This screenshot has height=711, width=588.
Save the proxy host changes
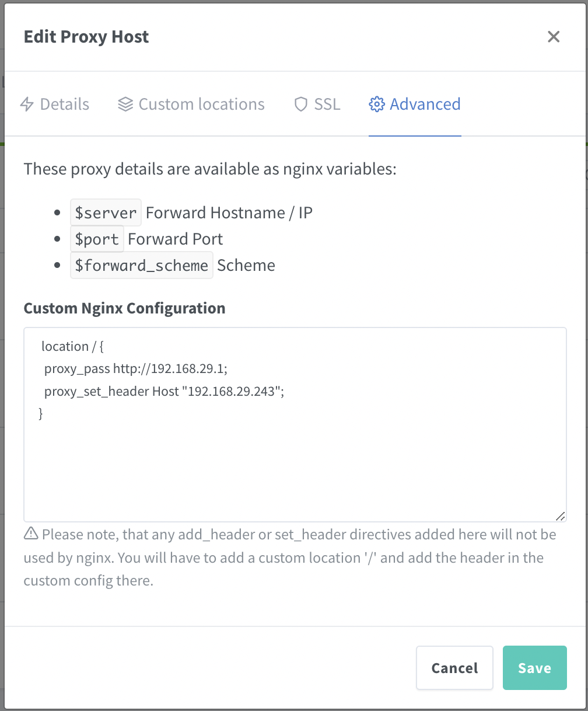(534, 668)
